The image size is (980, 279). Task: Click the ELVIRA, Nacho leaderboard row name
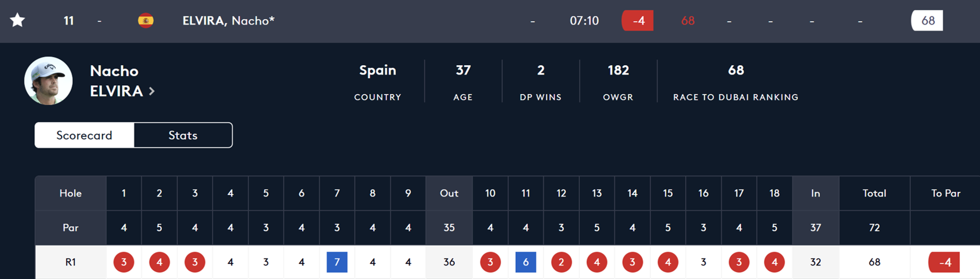pos(228,21)
